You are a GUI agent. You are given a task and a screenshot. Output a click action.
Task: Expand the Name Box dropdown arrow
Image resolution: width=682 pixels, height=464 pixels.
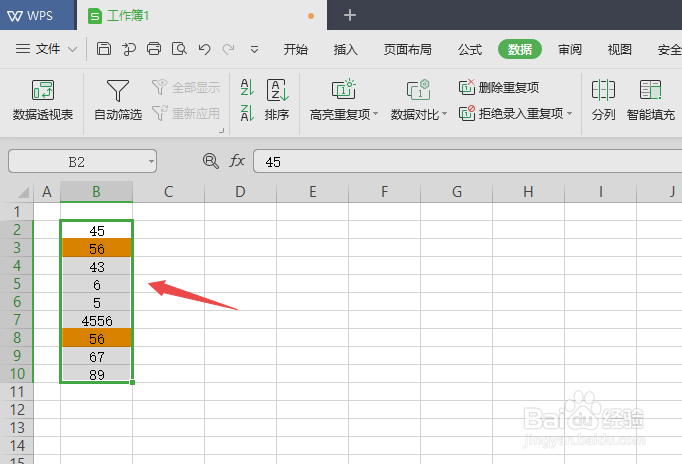click(x=151, y=162)
